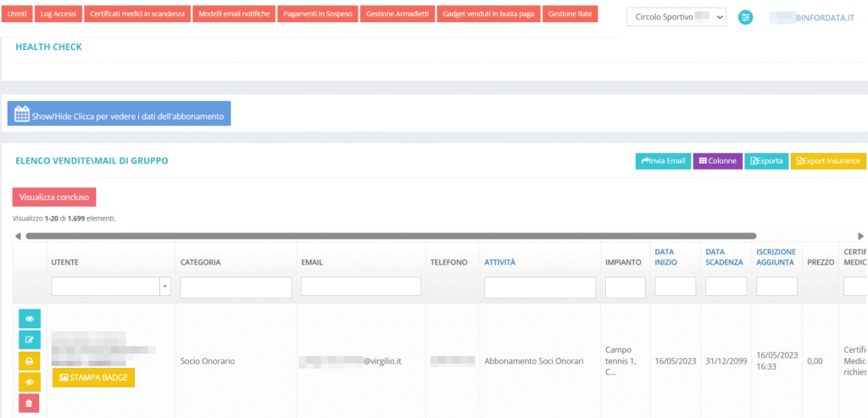This screenshot has height=418, width=868.
Task: Click the Invia Email button
Action: (663, 160)
